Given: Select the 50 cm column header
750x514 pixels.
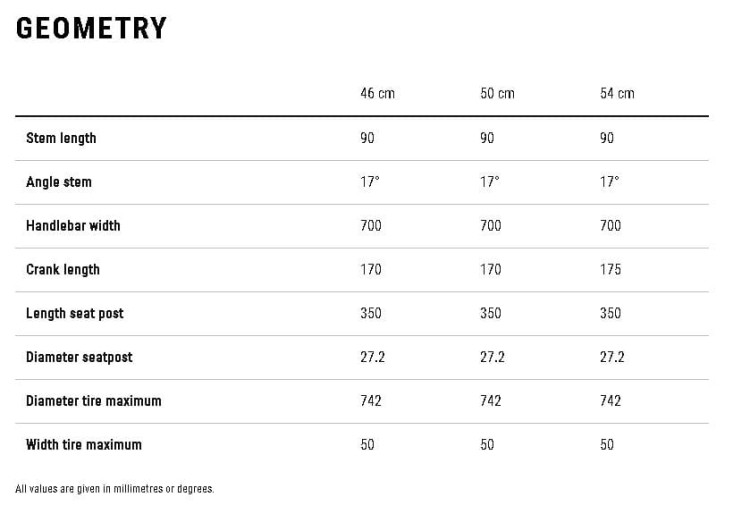Looking at the screenshot, I should coord(497,93).
